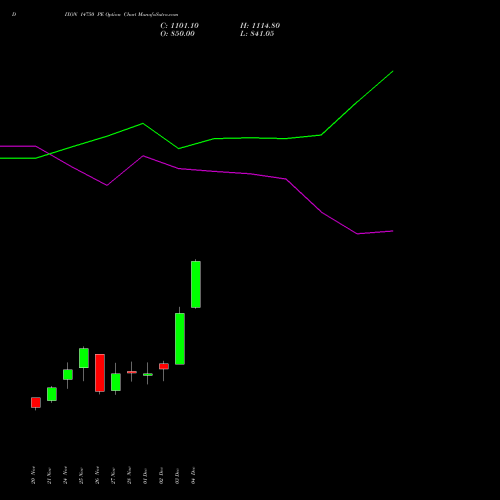Click the tall green candlestick for 03 Dec

pyautogui.click(x=180, y=339)
